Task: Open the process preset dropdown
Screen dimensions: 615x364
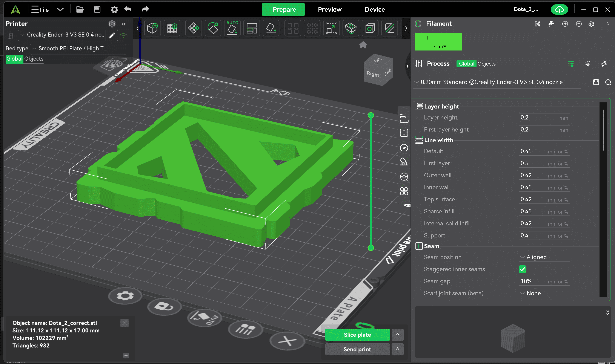Action: click(497, 82)
